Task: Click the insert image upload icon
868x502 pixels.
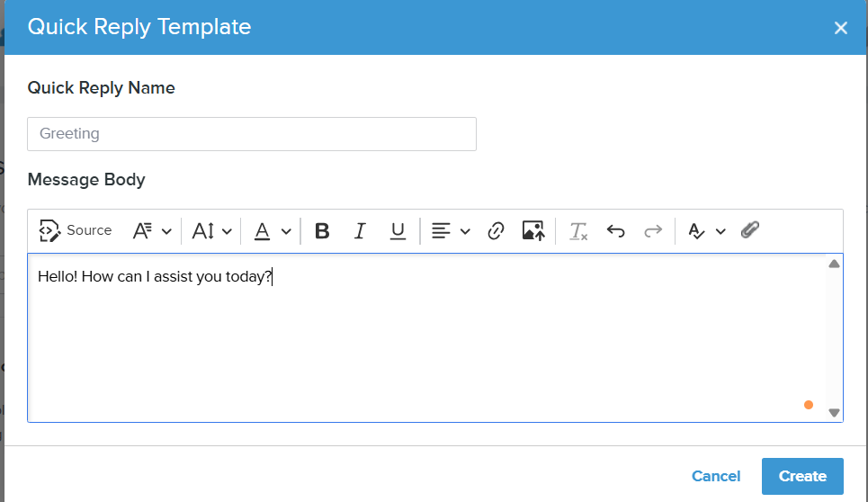Action: click(x=533, y=231)
